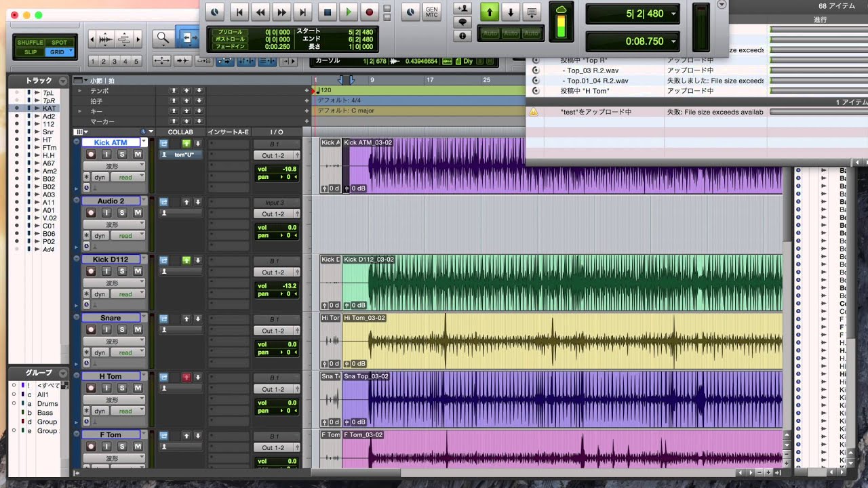Open Kick ATM automation mode 'read' menu
Viewport: 868px width, 488px height.
[x=127, y=177]
